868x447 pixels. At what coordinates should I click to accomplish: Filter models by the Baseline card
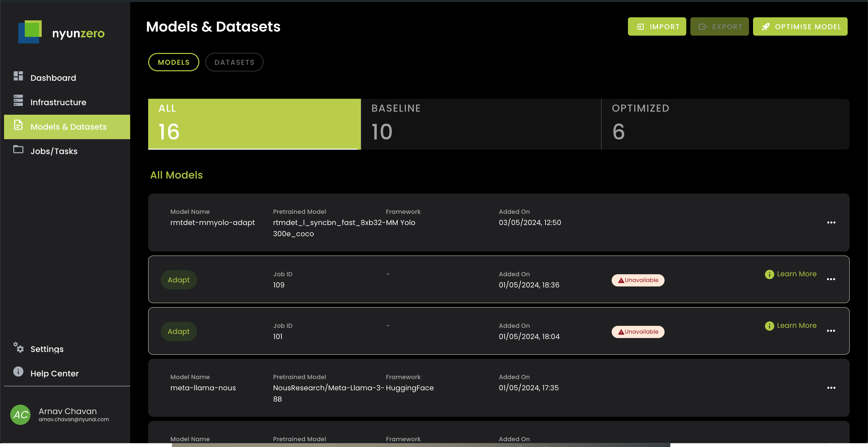(481, 124)
